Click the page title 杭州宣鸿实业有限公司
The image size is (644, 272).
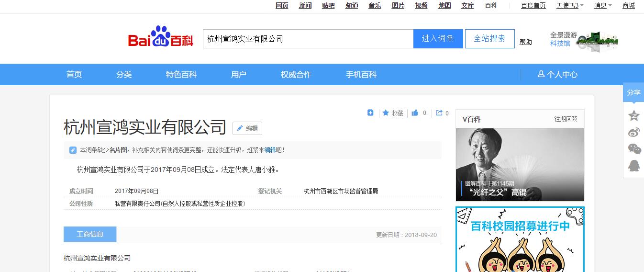click(145, 127)
